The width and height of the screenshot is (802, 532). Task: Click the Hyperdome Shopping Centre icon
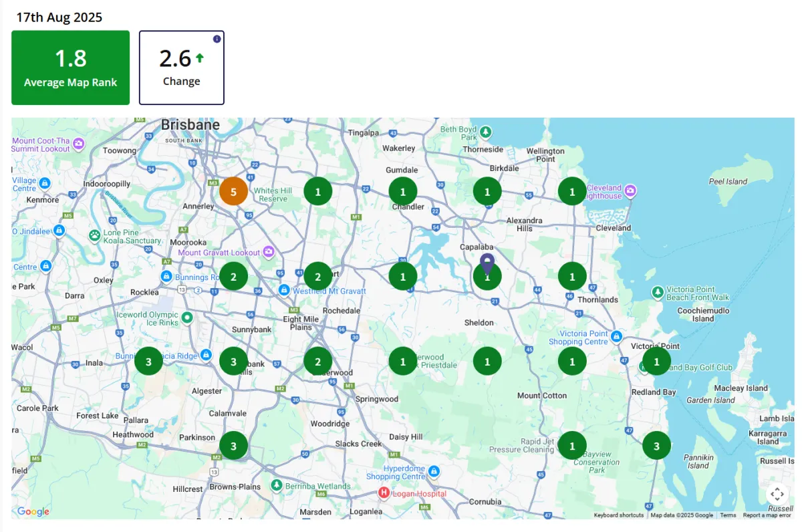[x=434, y=472]
